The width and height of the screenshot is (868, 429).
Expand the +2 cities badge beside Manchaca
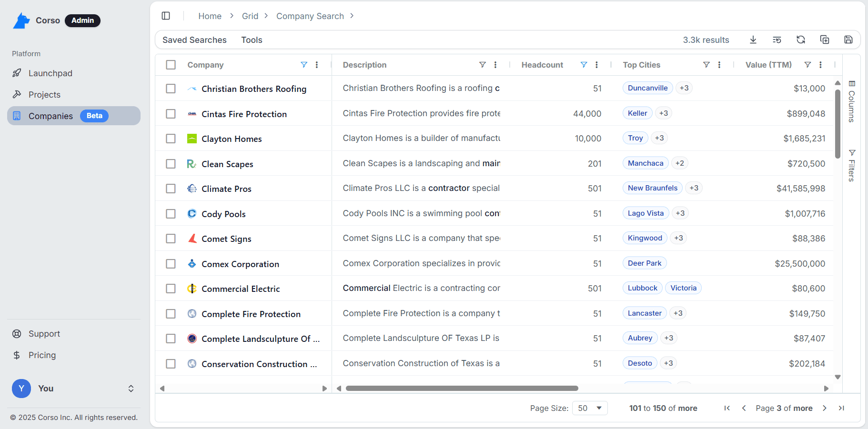click(680, 163)
